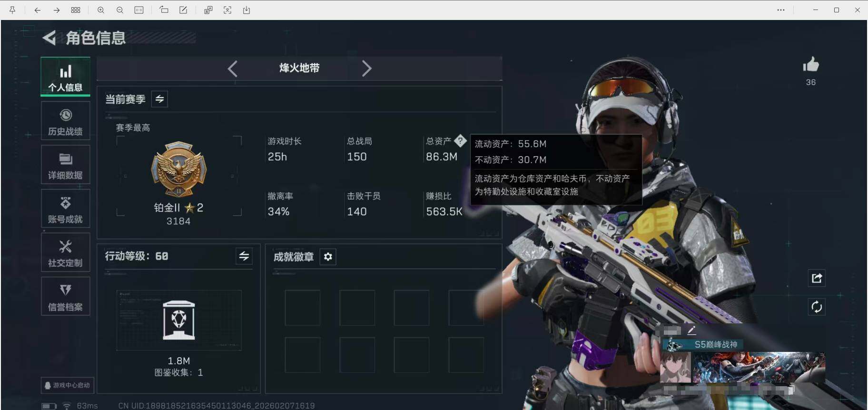Zoom in on the image
This screenshot has width=868, height=410.
[x=101, y=10]
